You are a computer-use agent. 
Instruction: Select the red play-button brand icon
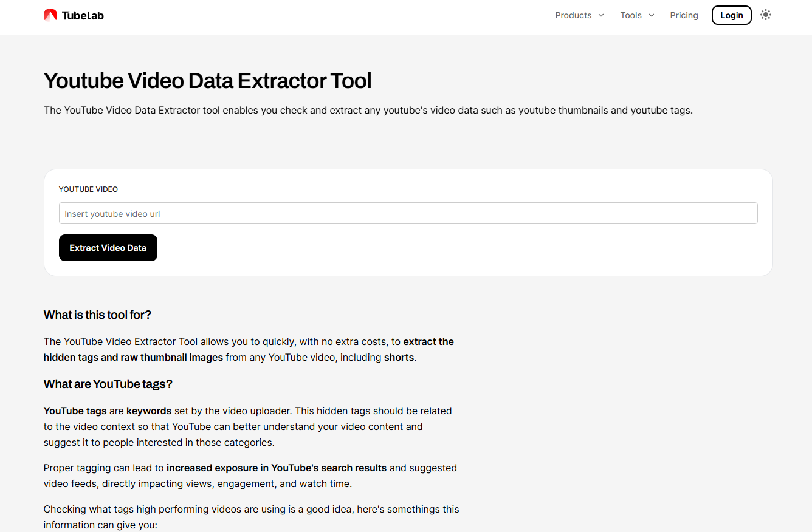(x=50, y=15)
